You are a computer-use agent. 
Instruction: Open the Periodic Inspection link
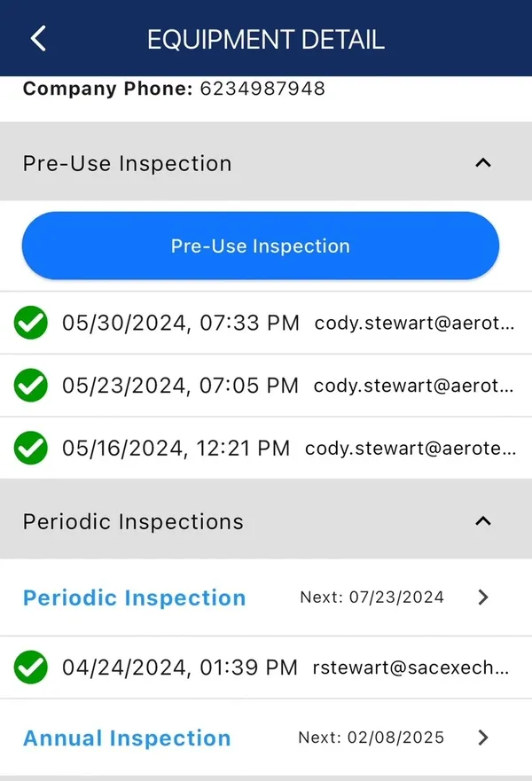tap(134, 597)
